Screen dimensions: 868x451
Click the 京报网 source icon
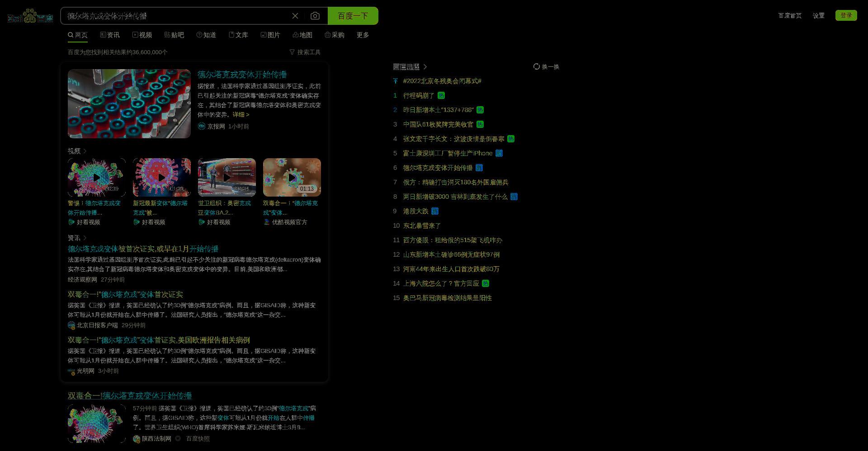202,126
